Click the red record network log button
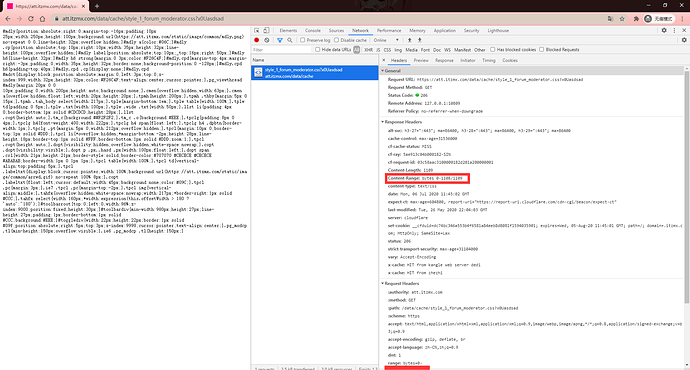Image resolution: width=690 pixels, height=370 pixels. (257, 40)
